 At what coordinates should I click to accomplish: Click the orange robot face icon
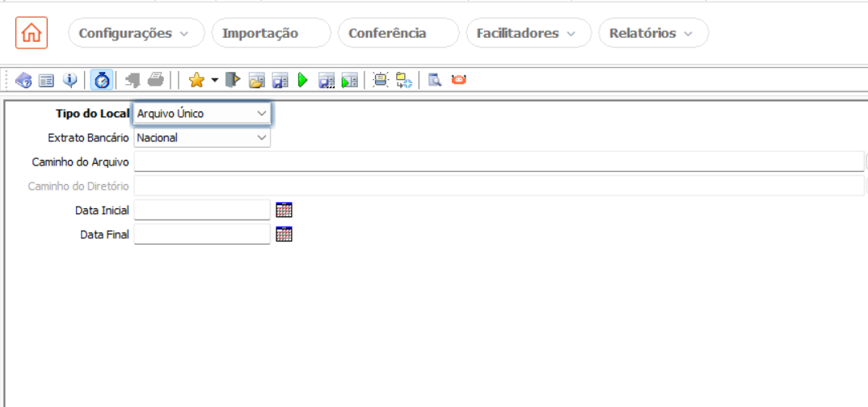pos(459,81)
